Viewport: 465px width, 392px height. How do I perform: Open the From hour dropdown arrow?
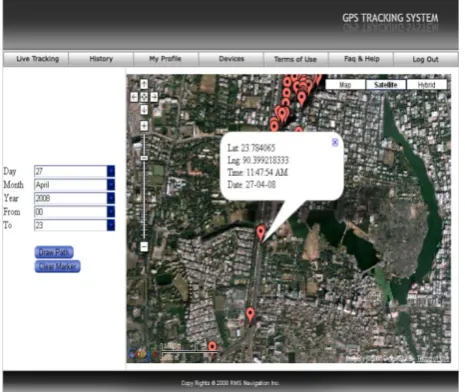tap(111, 212)
